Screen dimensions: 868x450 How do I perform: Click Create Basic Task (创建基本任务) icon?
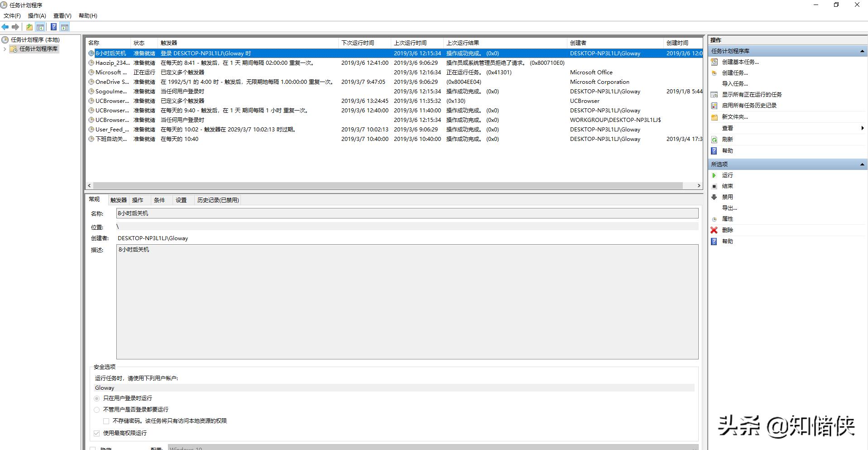coord(714,62)
